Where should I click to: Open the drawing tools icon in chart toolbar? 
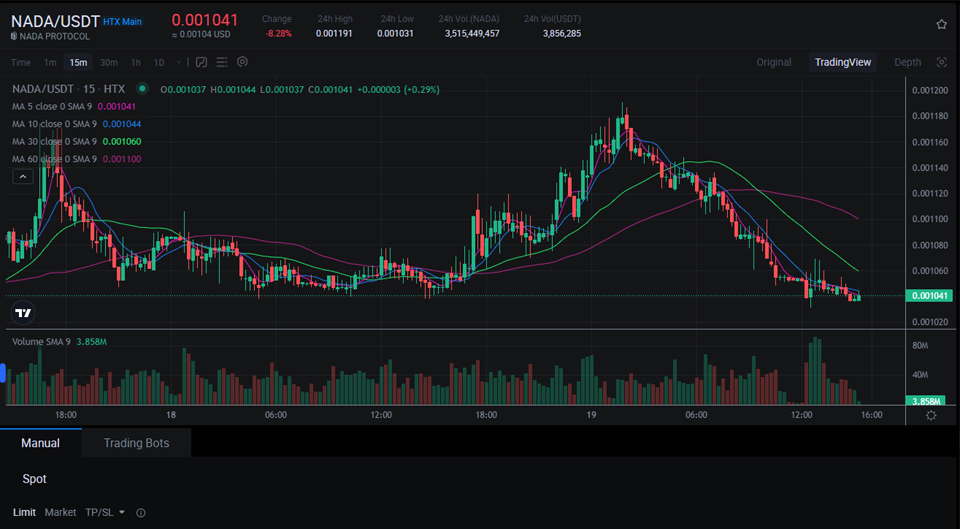[202, 62]
